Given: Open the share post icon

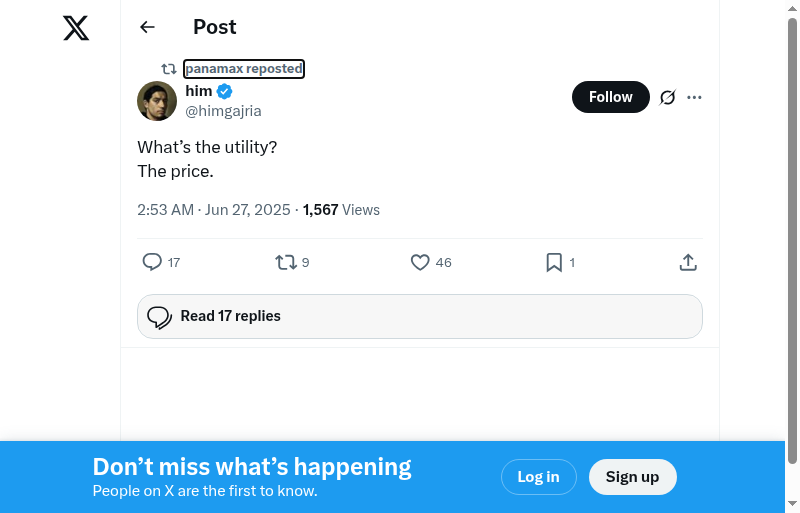Looking at the screenshot, I should [688, 262].
